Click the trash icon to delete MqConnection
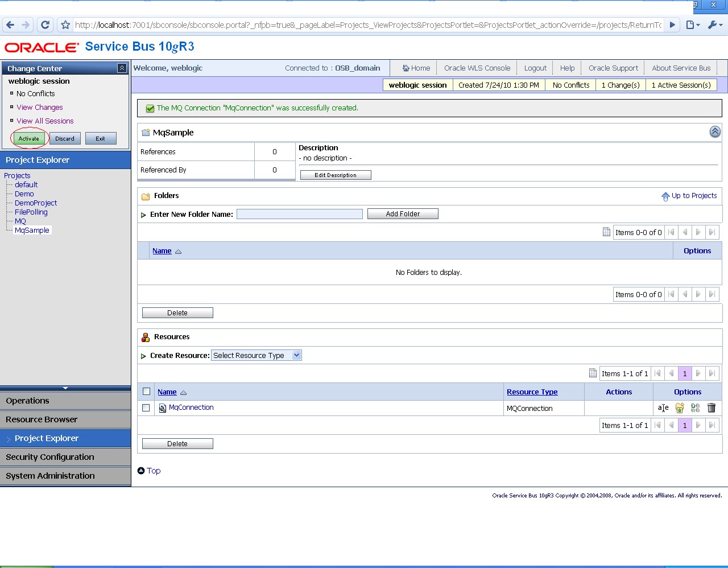This screenshot has height=568, width=728. pos(711,408)
